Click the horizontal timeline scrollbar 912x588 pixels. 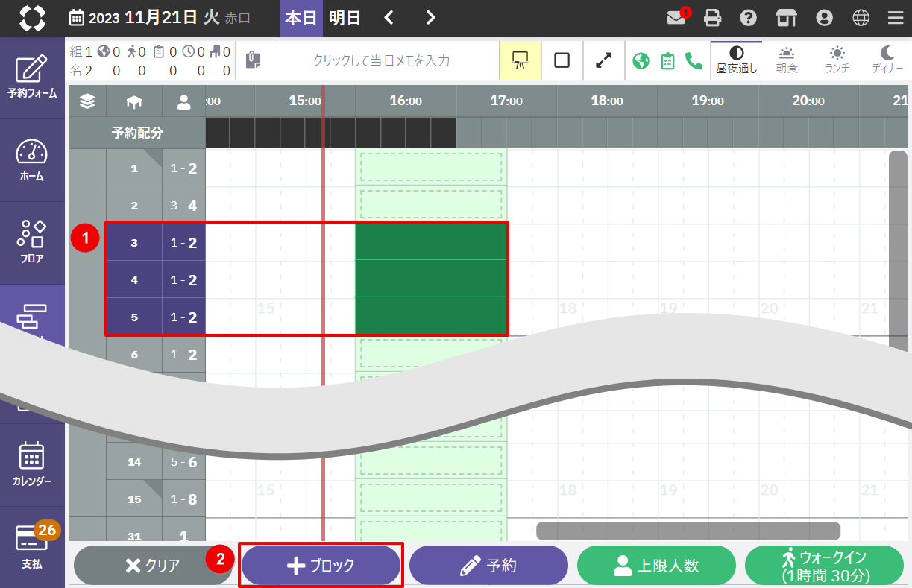coord(688,531)
